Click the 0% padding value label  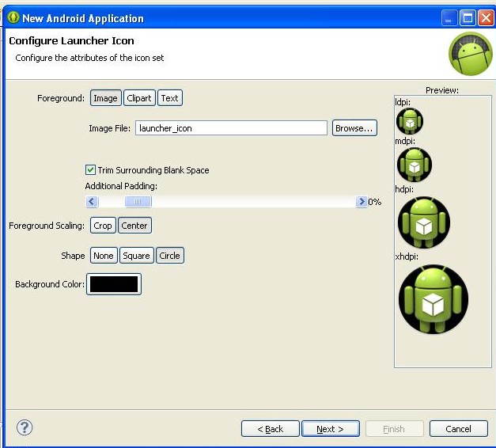click(x=374, y=202)
